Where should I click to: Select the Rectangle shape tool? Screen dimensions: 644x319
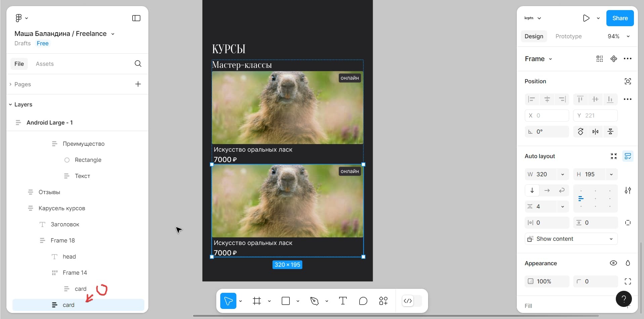286,301
